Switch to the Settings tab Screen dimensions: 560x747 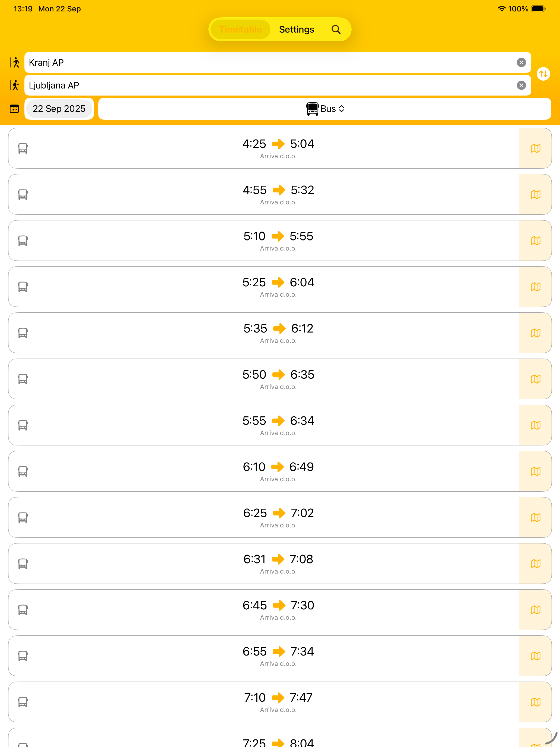tap(296, 29)
